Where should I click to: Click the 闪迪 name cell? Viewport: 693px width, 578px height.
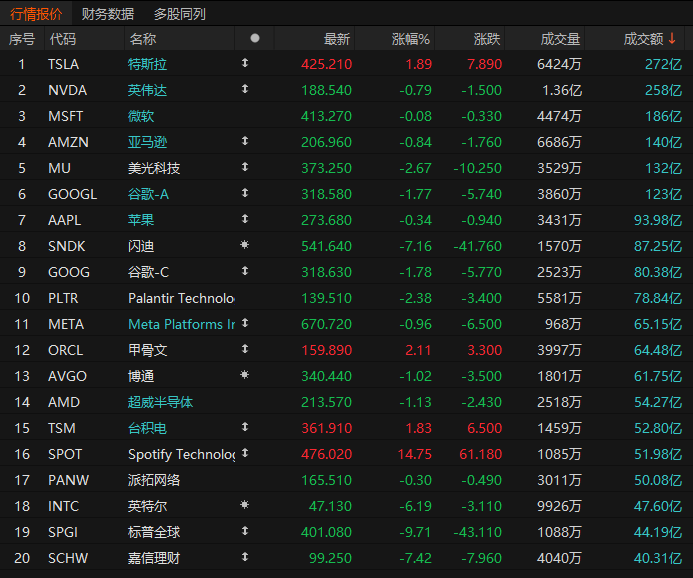pos(141,246)
